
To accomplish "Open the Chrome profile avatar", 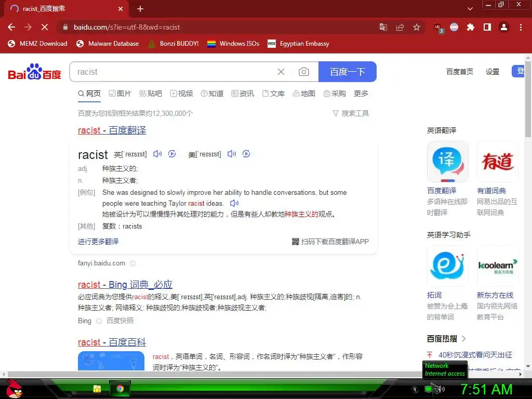I will point(504,27).
